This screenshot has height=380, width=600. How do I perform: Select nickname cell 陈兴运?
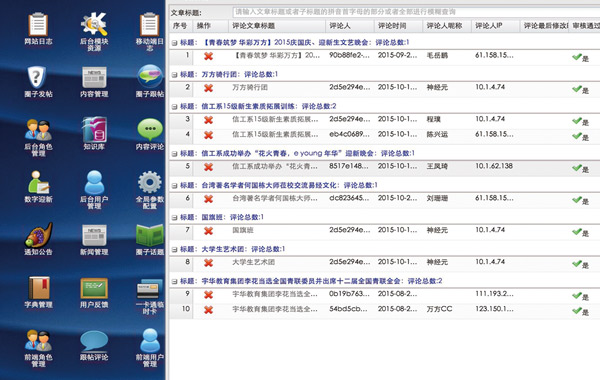click(437, 135)
